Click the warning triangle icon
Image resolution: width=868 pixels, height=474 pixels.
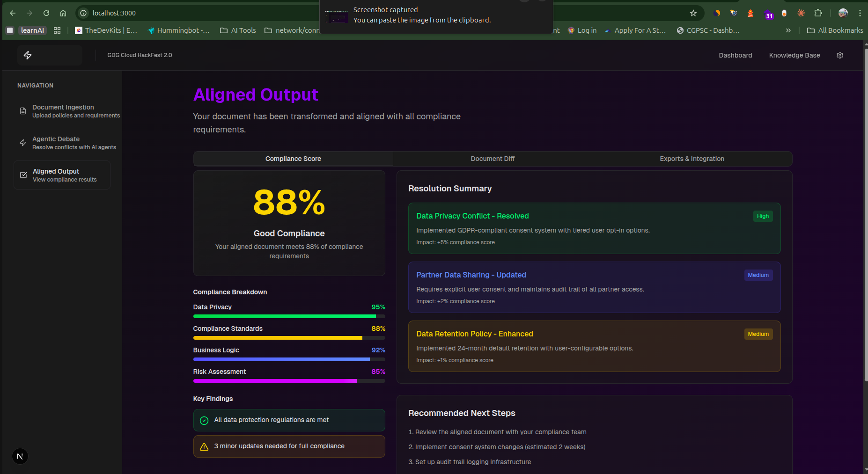tap(204, 446)
